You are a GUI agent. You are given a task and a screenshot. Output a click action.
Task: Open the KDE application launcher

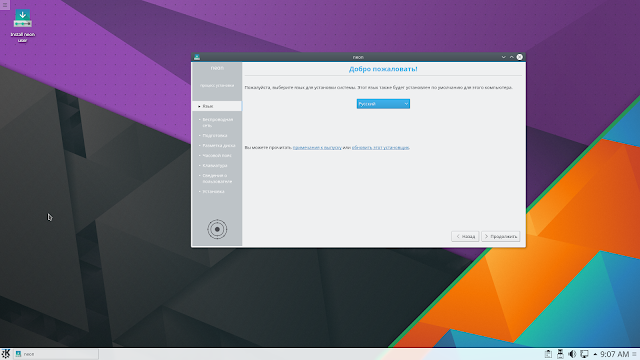(5, 354)
